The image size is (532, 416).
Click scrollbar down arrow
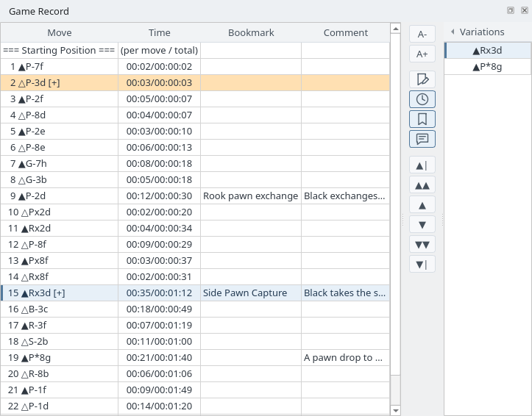(396, 411)
